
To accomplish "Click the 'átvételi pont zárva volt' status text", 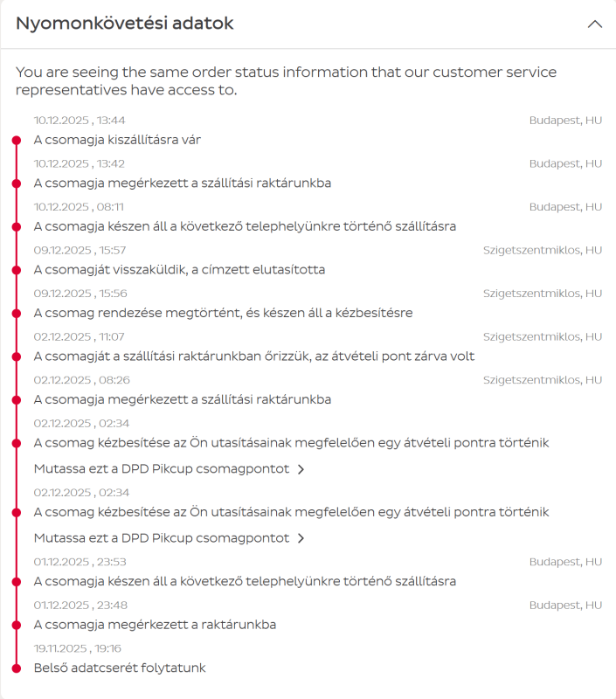I will click(260, 356).
